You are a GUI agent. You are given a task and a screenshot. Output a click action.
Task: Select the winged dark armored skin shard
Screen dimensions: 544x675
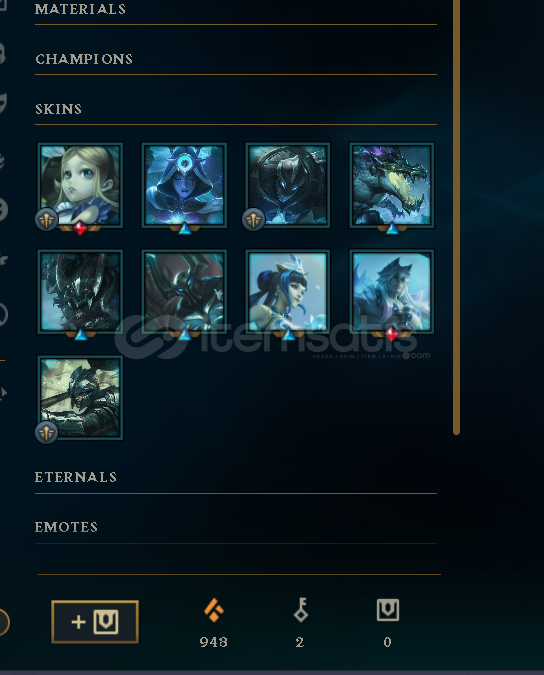184,291
